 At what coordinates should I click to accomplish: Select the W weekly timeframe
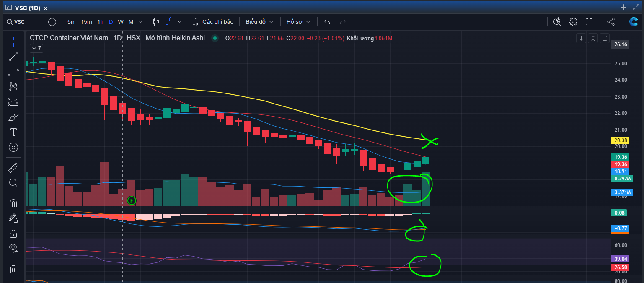[121, 22]
